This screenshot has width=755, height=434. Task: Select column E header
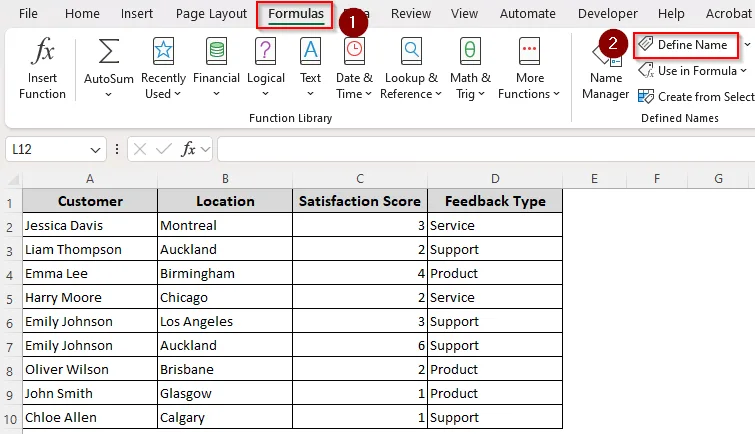point(595,179)
